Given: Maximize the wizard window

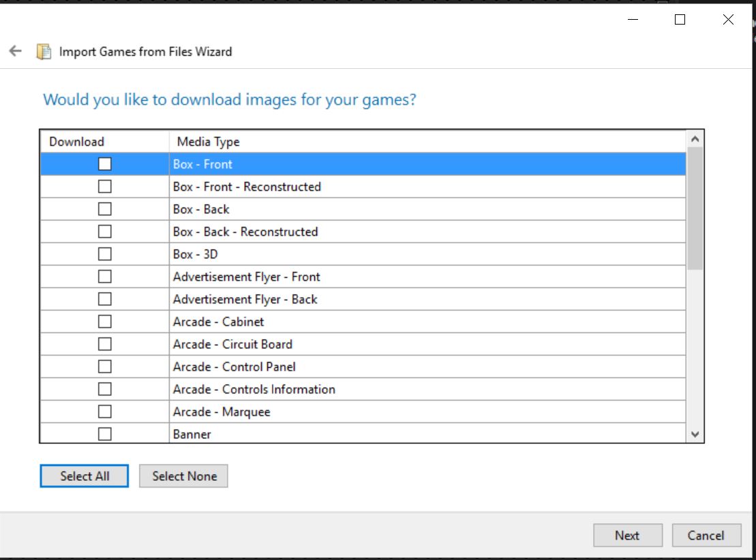Looking at the screenshot, I should [x=680, y=20].
